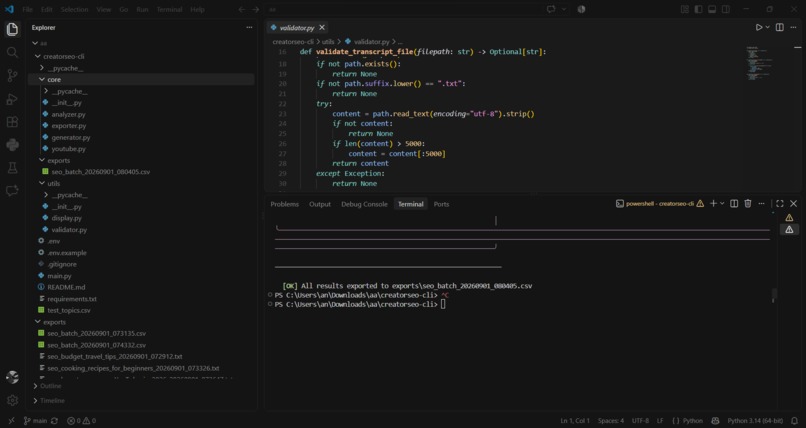Change file encoding UTF-8

tap(640, 421)
